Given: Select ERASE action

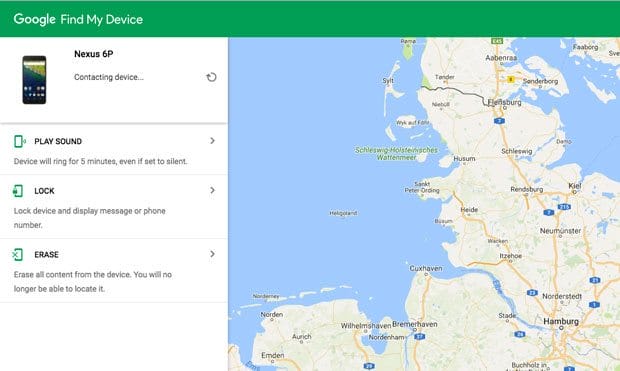Looking at the screenshot, I should tap(46, 255).
